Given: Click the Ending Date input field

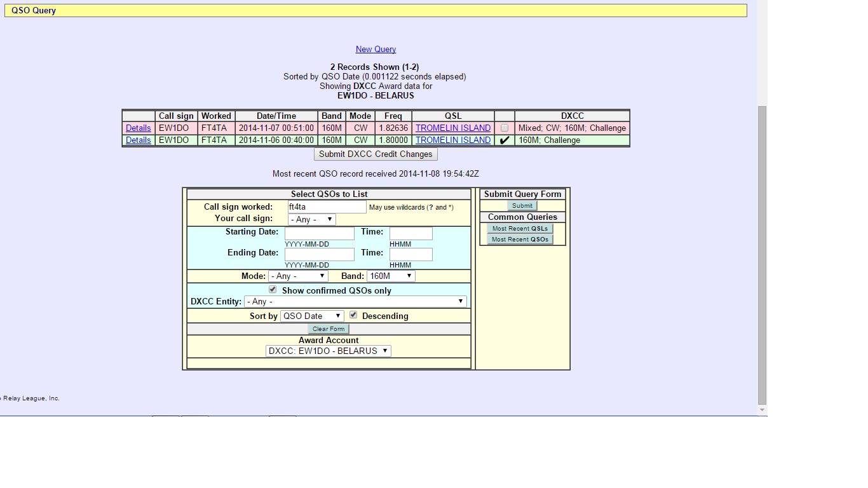Looking at the screenshot, I should pos(319,255).
